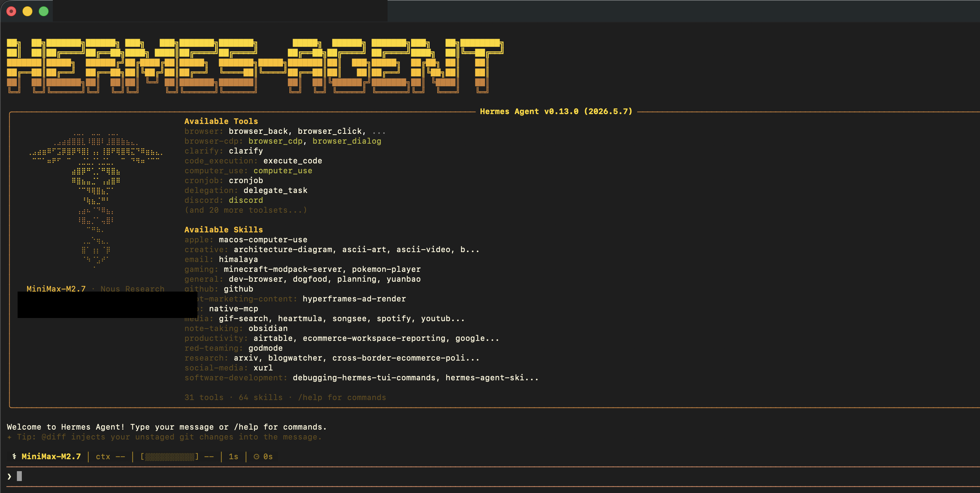Click the prompt chevron symbol
This screenshot has height=493, width=980.
click(x=9, y=476)
